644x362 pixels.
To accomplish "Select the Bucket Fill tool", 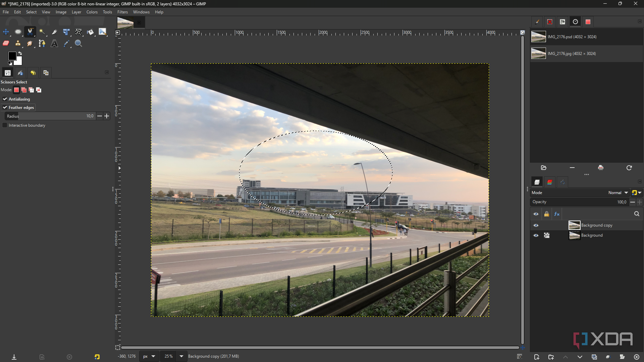I will coord(91,32).
